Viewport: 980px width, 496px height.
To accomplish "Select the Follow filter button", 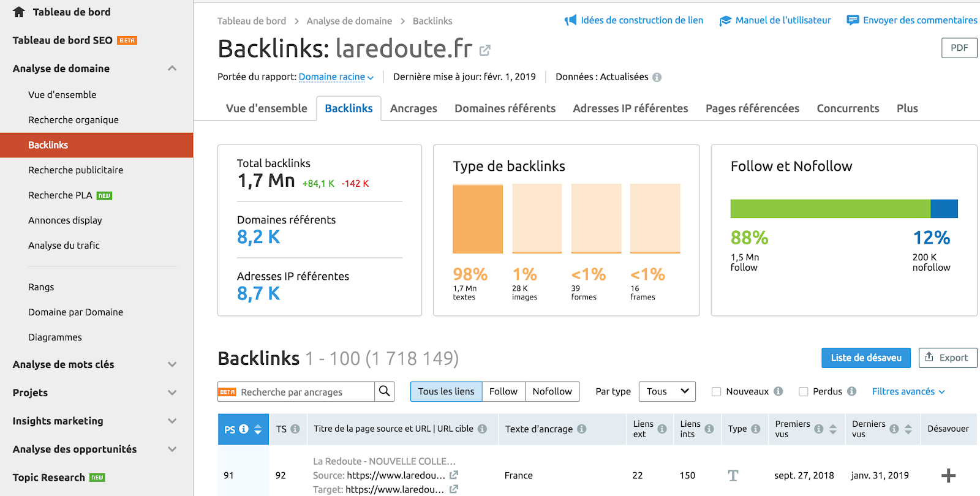I will tap(503, 391).
